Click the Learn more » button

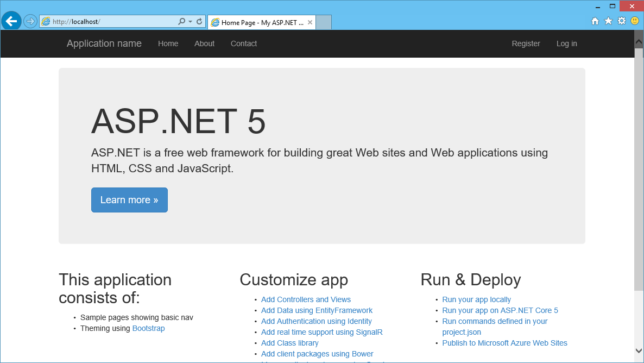point(129,200)
